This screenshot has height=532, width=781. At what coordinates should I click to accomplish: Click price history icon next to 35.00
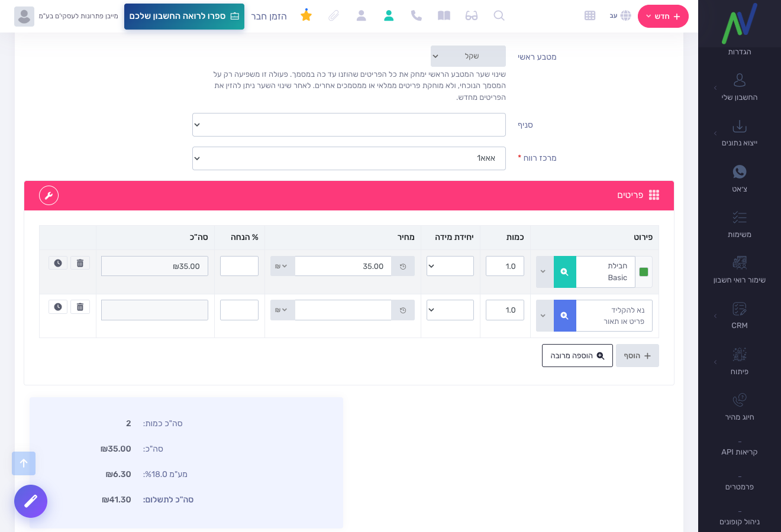tap(403, 266)
